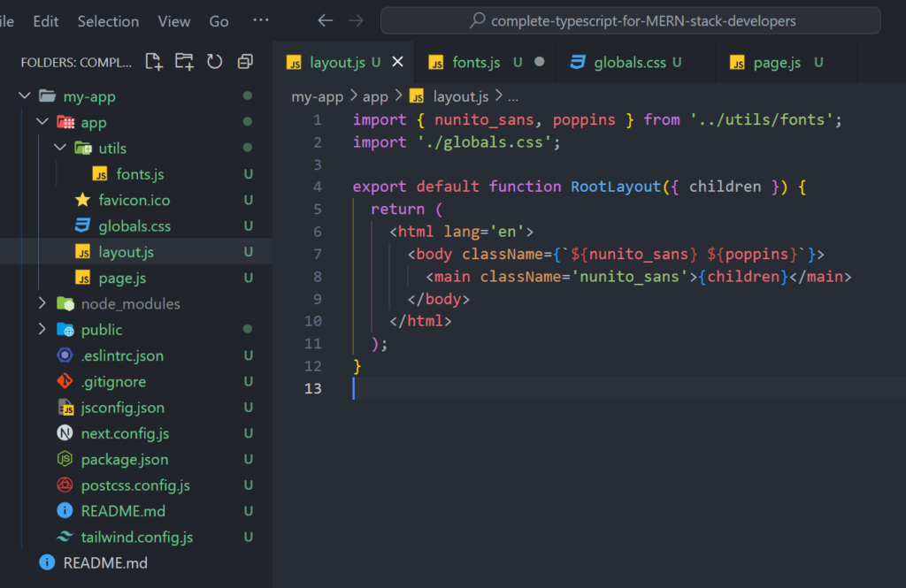Click the unsaved dot on the fonts.js tab
This screenshot has width=906, height=588.
click(x=539, y=62)
